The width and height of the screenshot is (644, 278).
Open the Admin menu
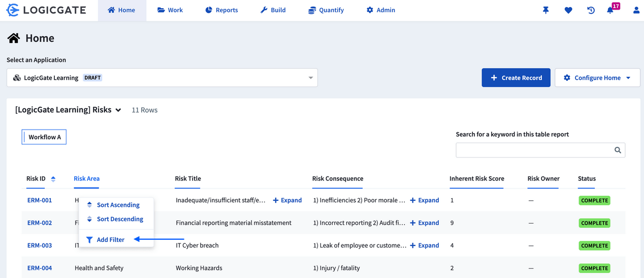click(x=381, y=10)
